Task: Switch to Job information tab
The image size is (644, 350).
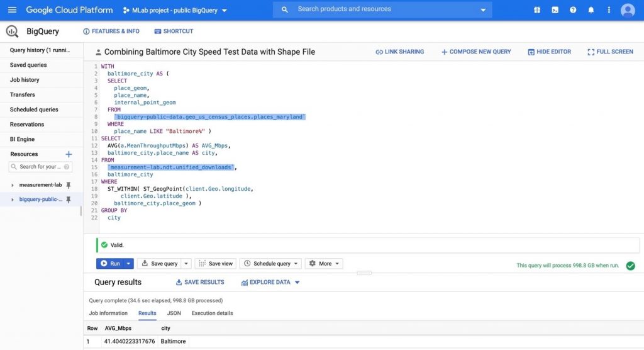Action: click(108, 313)
